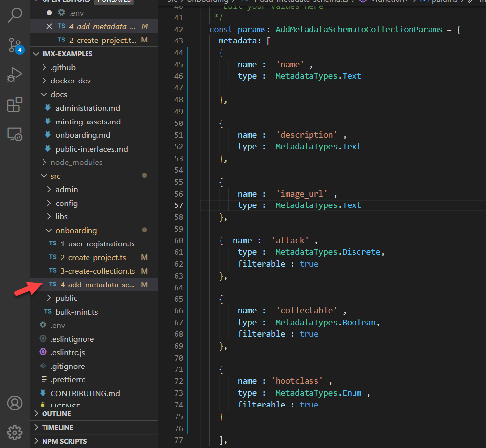Click line number 60 in gutter
The width and height of the screenshot is (486, 448).
coord(178,241)
